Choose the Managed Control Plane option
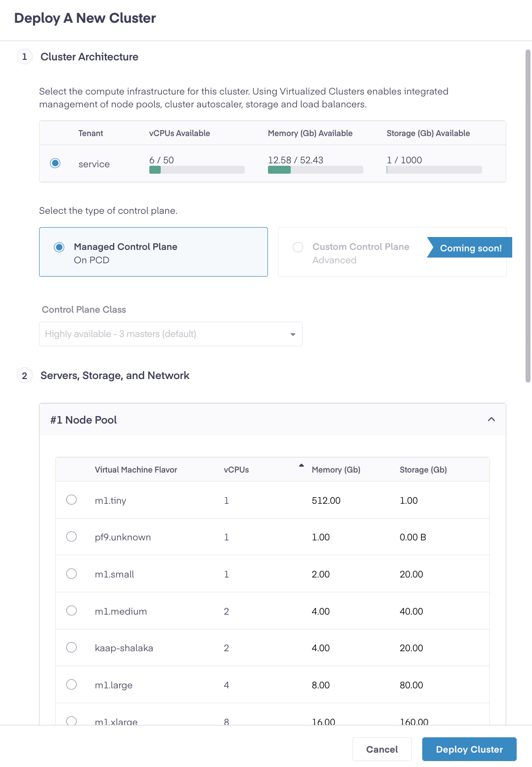This screenshot has height=767, width=532. (59, 247)
